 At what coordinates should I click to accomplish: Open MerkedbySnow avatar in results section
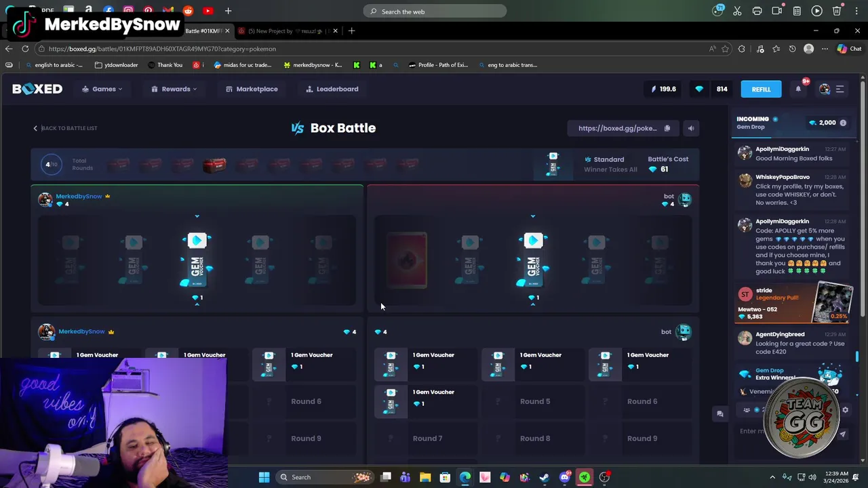[x=46, y=331]
